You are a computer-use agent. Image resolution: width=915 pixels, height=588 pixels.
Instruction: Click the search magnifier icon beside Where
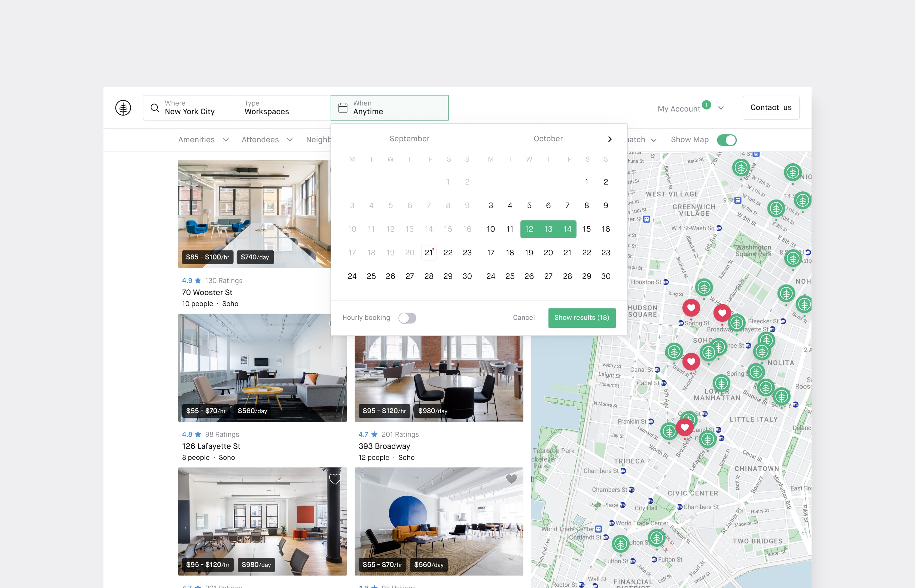(x=155, y=108)
